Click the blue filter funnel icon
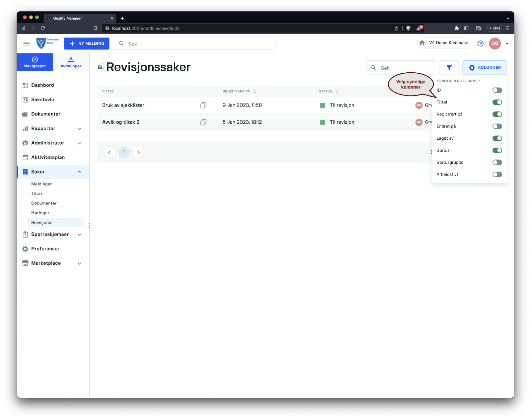Image resolution: width=531 pixels, height=420 pixels. tap(449, 68)
